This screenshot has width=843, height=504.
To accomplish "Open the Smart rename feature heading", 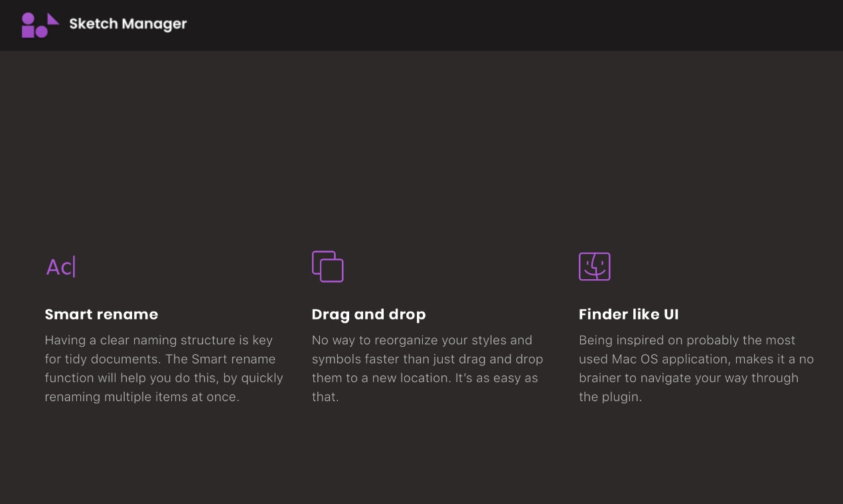I will coord(101,314).
